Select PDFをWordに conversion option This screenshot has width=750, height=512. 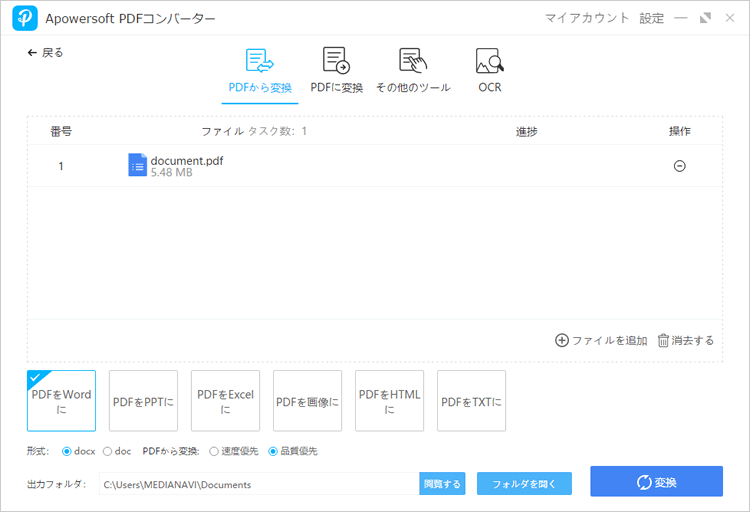[x=61, y=401]
